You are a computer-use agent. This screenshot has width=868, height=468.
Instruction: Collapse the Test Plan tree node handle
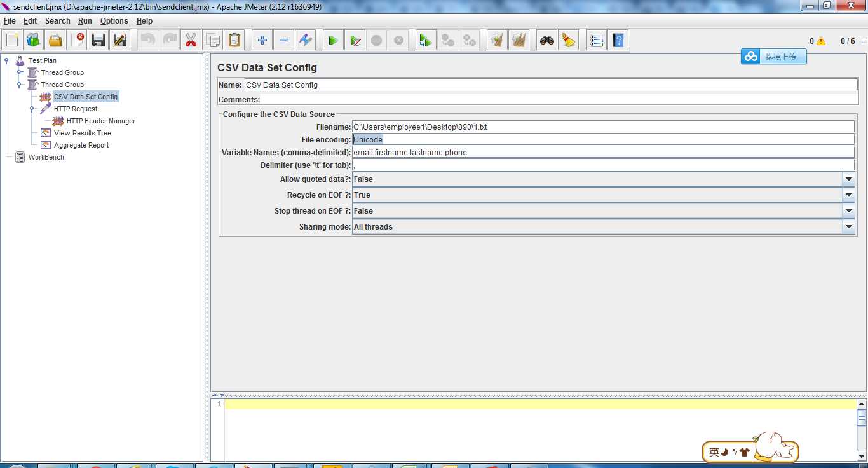[x=7, y=60]
